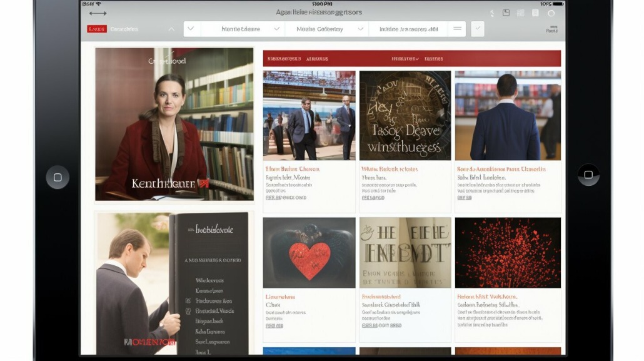Tap the small label icon below the circle icon

click(551, 29)
